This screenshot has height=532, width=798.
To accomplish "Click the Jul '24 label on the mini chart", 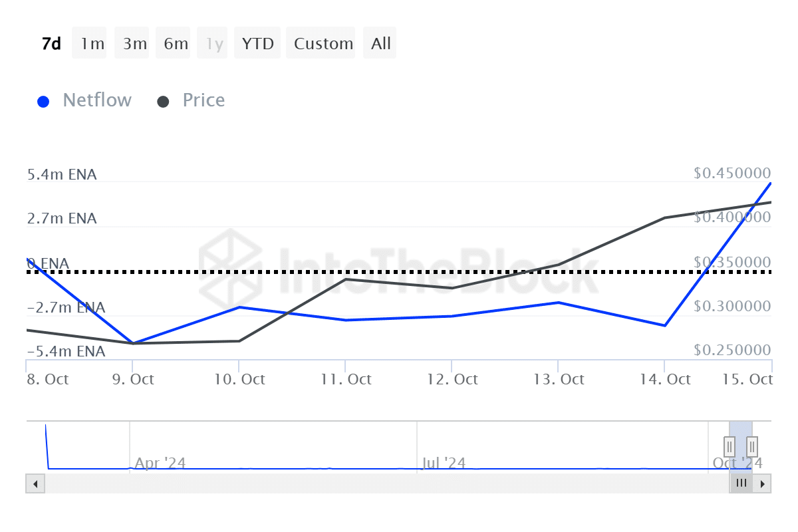I will click(443, 462).
